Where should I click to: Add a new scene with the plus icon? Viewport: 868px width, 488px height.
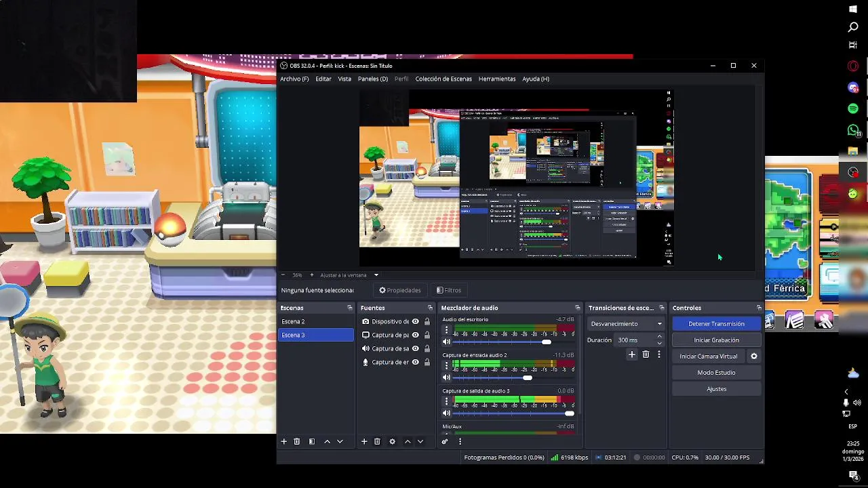(284, 441)
